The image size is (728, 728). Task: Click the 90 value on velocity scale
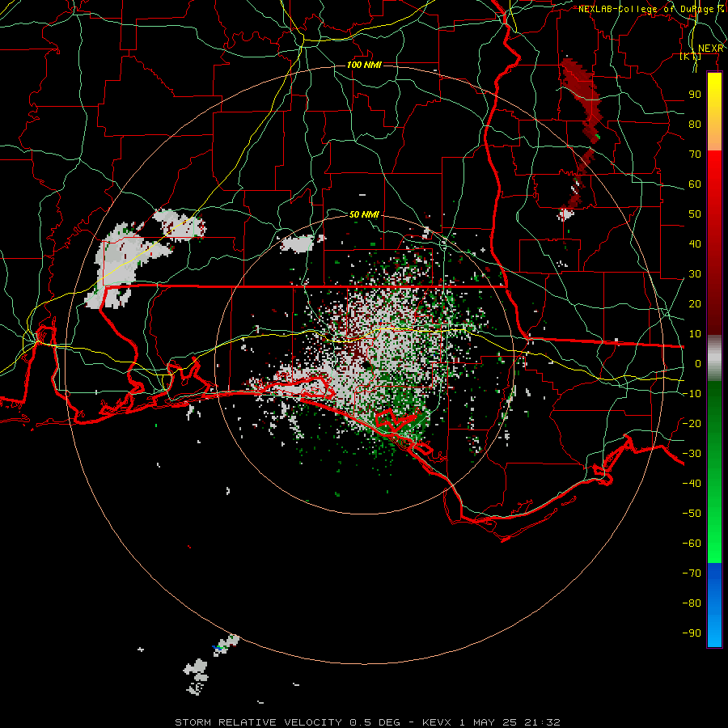[695, 95]
